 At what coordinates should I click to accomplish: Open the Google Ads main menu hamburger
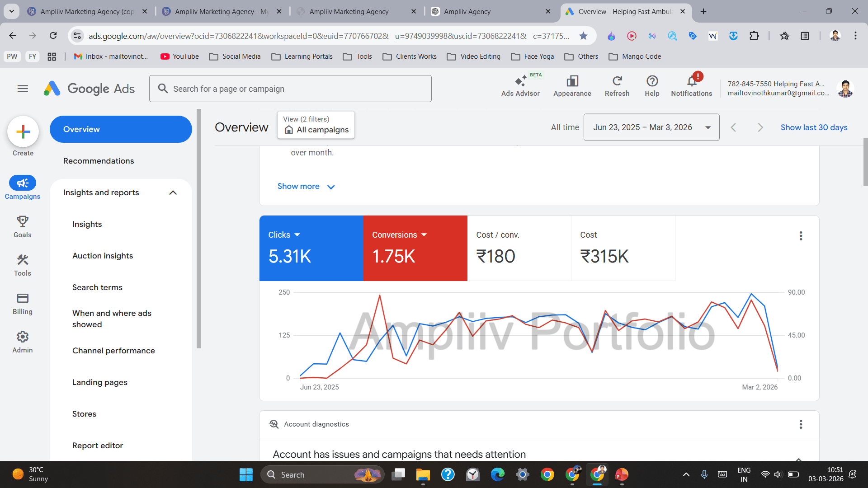point(23,89)
